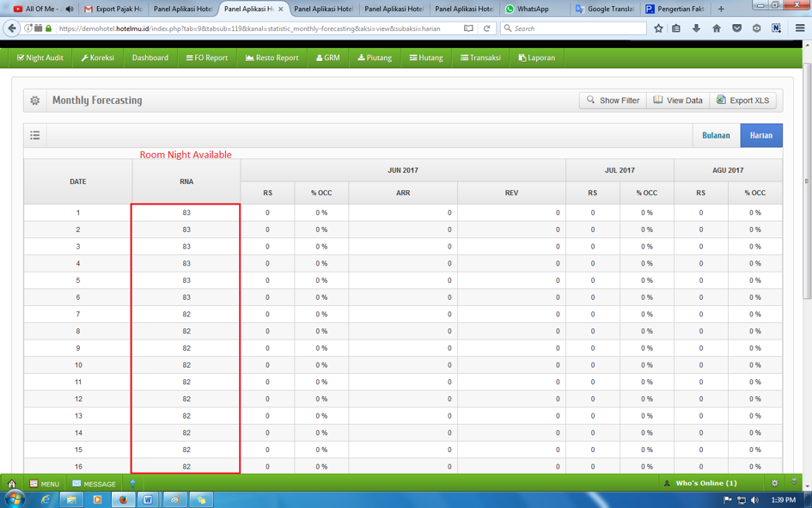This screenshot has width=812, height=508.
Task: Open Firefox downloads arrow icon
Action: point(696,28)
